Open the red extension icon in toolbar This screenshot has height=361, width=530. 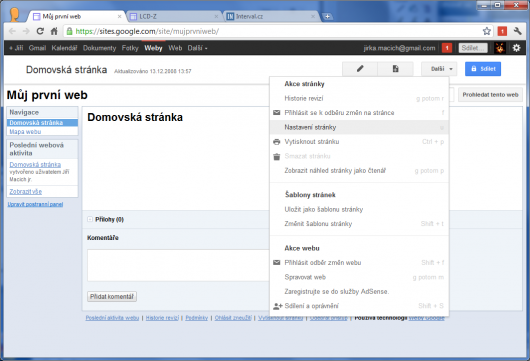(x=502, y=31)
